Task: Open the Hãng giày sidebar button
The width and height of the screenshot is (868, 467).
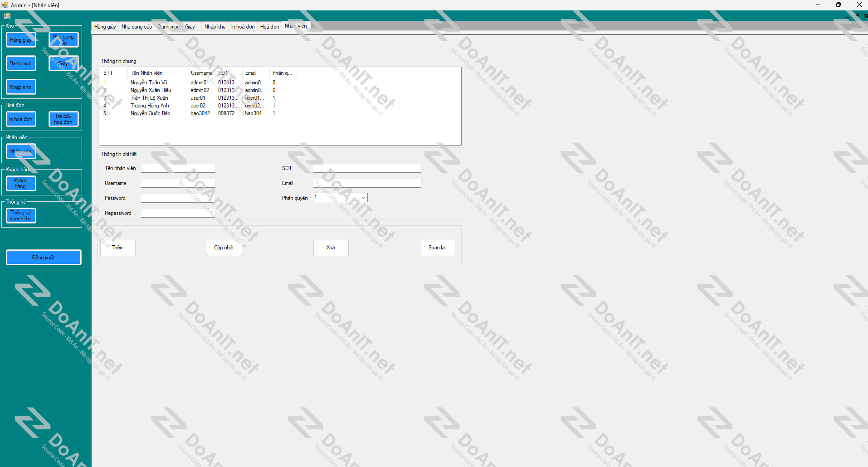Action: pos(21,40)
